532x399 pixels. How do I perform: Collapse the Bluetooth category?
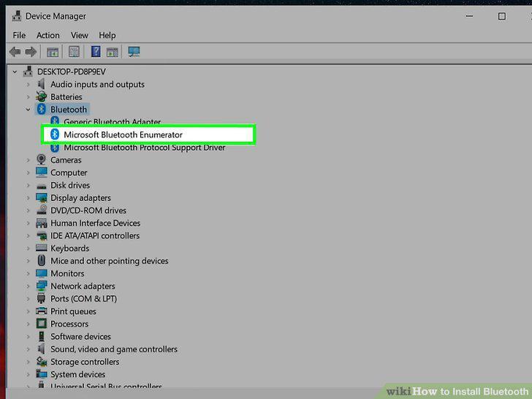[28, 110]
